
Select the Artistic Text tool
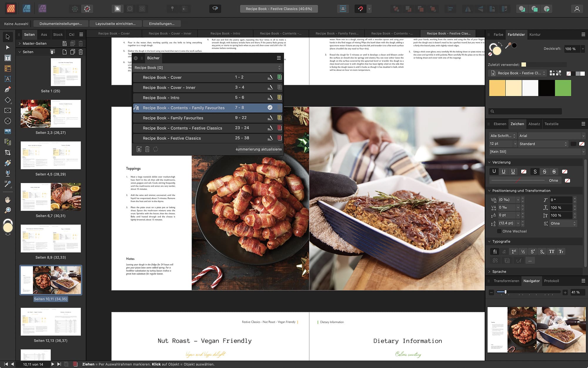[x=8, y=79]
